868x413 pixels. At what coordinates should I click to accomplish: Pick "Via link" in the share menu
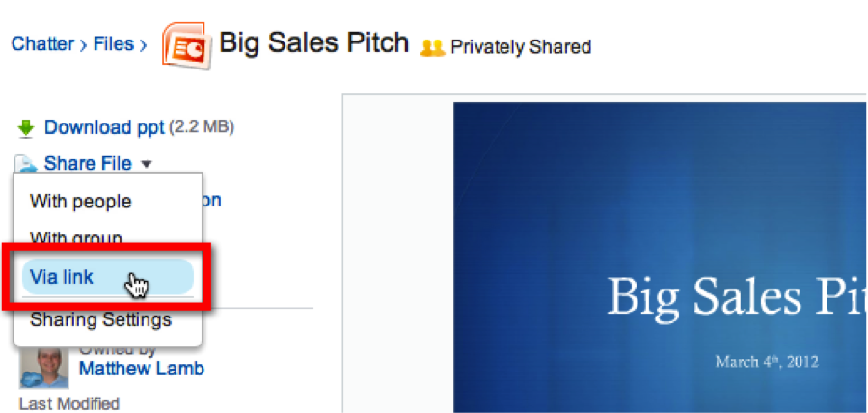pos(62,278)
